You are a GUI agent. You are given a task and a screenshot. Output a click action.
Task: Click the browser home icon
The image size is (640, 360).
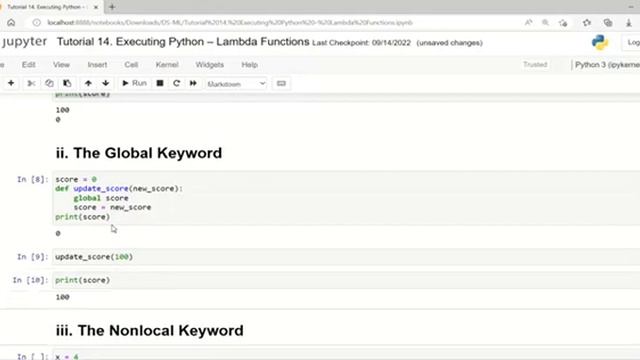(x=11, y=22)
